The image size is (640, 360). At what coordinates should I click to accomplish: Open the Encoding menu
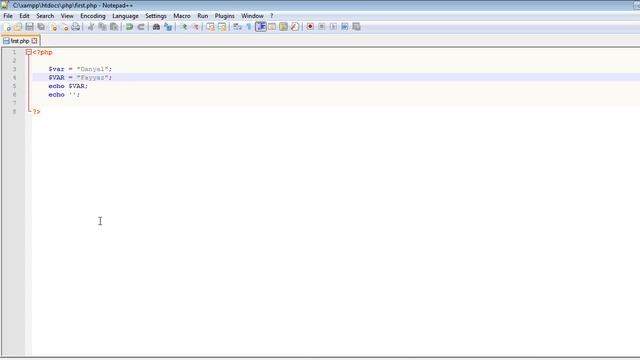[x=93, y=16]
